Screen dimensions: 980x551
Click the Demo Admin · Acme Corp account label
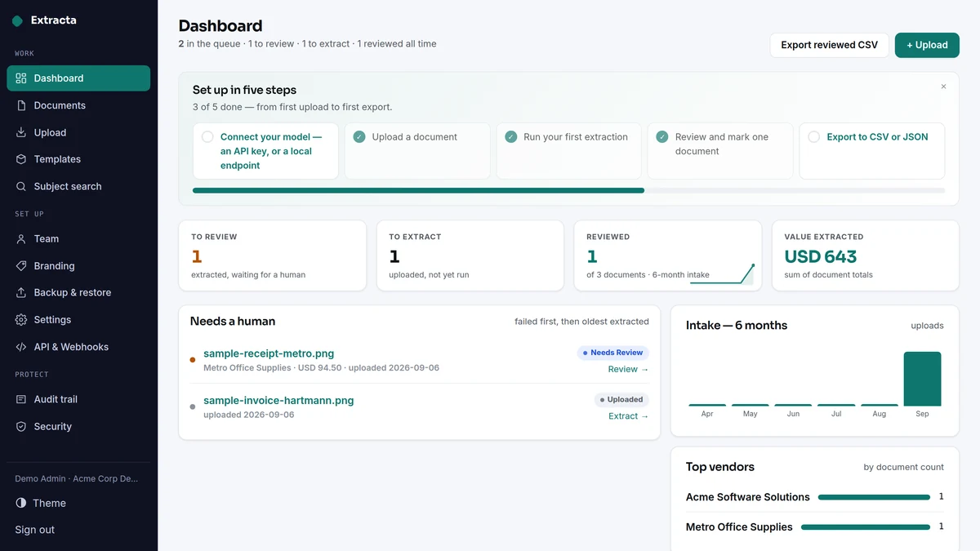[x=77, y=478]
